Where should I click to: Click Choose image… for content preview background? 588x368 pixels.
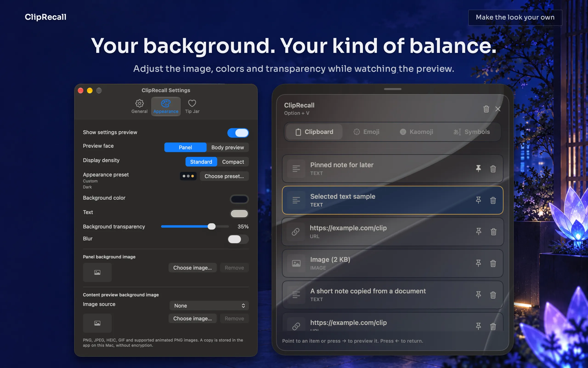point(192,318)
